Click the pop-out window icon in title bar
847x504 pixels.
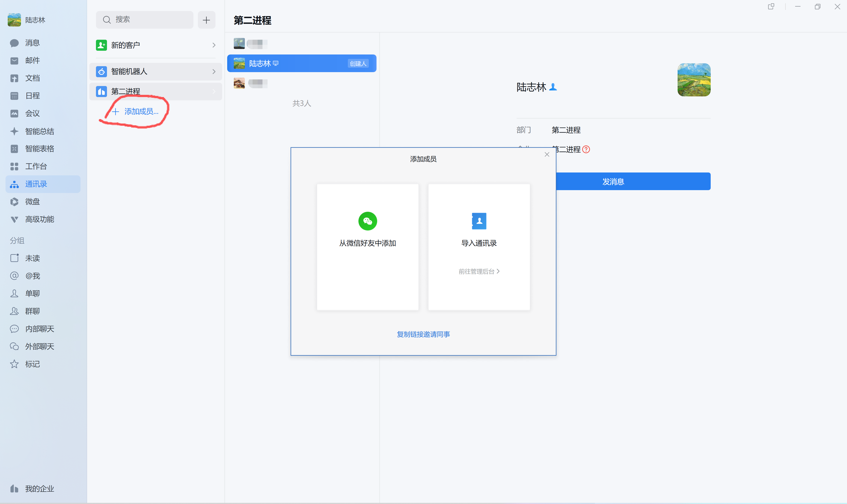click(771, 6)
